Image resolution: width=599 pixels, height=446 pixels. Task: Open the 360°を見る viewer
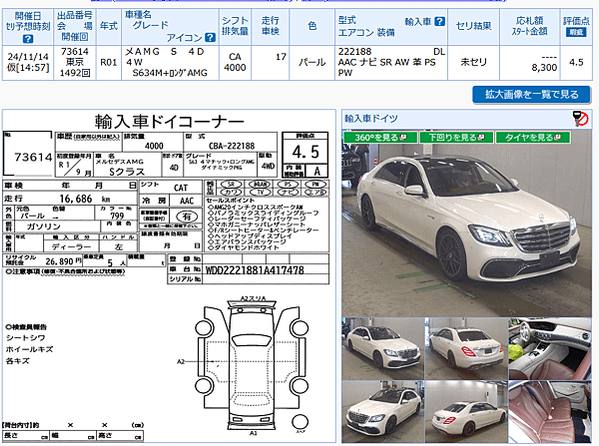(380, 137)
